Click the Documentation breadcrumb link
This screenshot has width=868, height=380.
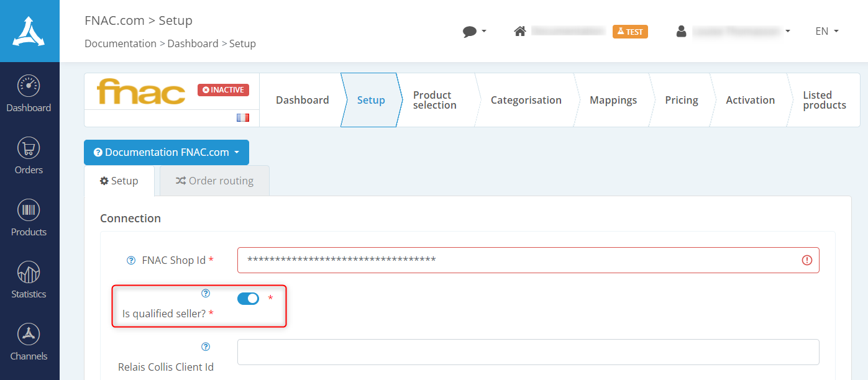(x=120, y=43)
